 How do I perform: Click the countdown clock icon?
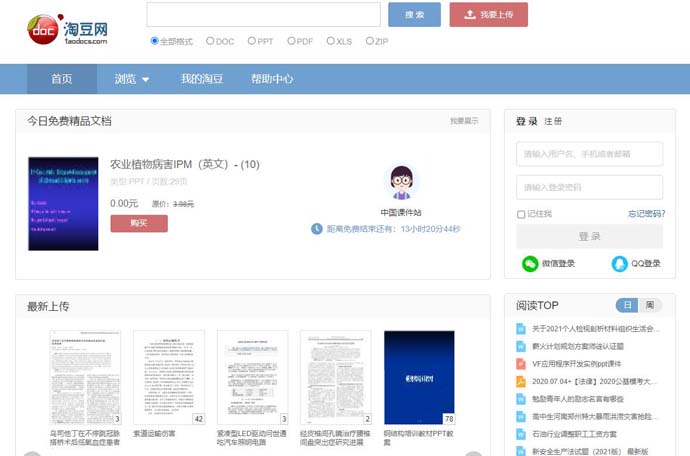coord(317,229)
